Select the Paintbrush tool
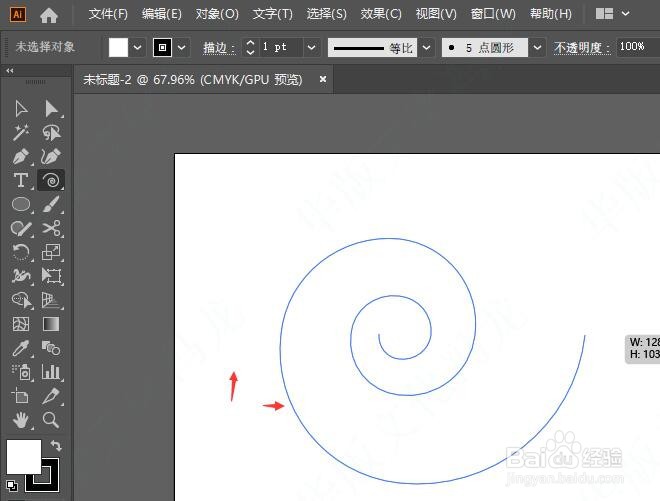Image resolution: width=660 pixels, height=501 pixels. tap(51, 204)
